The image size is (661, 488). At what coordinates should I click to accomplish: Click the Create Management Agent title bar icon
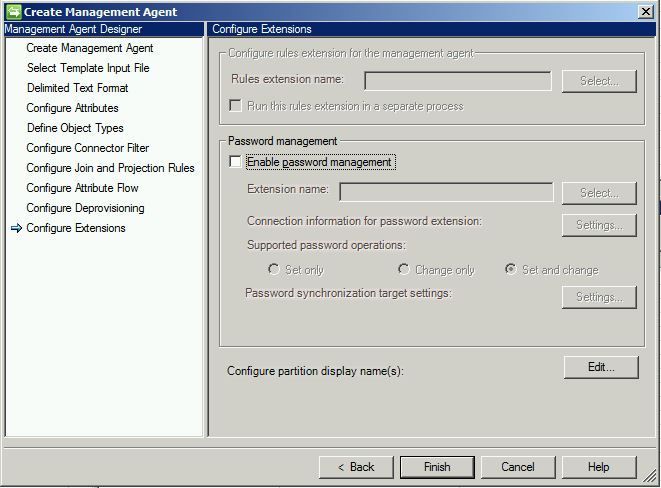pyautogui.click(x=13, y=11)
